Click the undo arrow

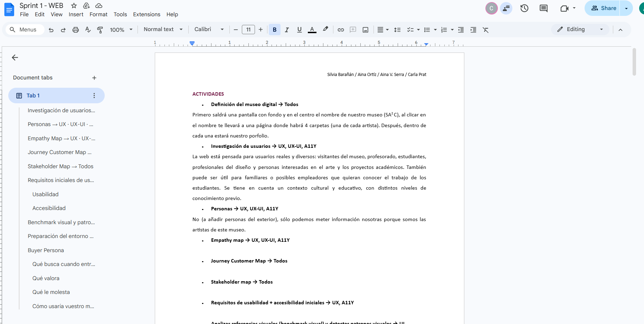[51, 30]
